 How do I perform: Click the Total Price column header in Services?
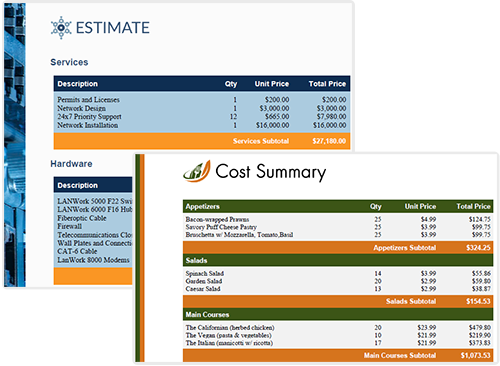(327, 84)
